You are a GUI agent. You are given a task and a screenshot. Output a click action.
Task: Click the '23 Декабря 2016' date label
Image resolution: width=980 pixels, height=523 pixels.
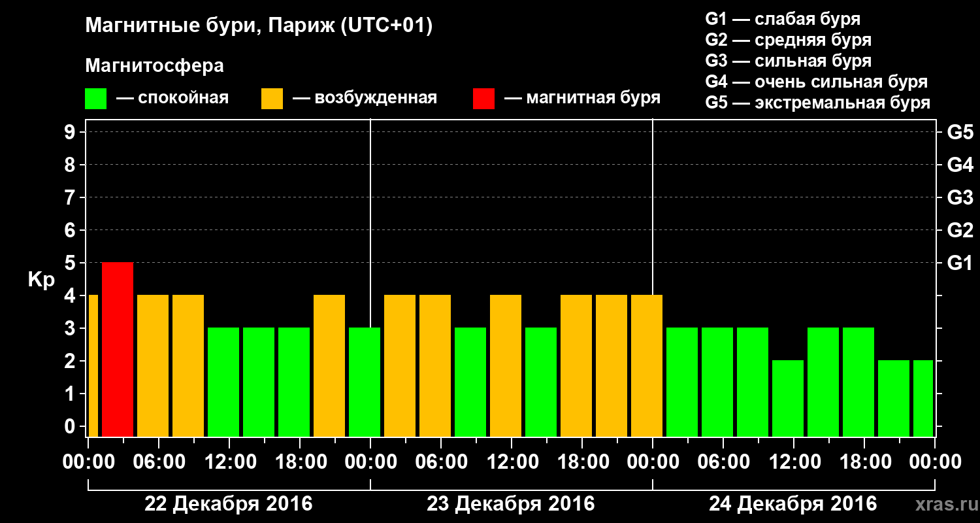tap(511, 504)
